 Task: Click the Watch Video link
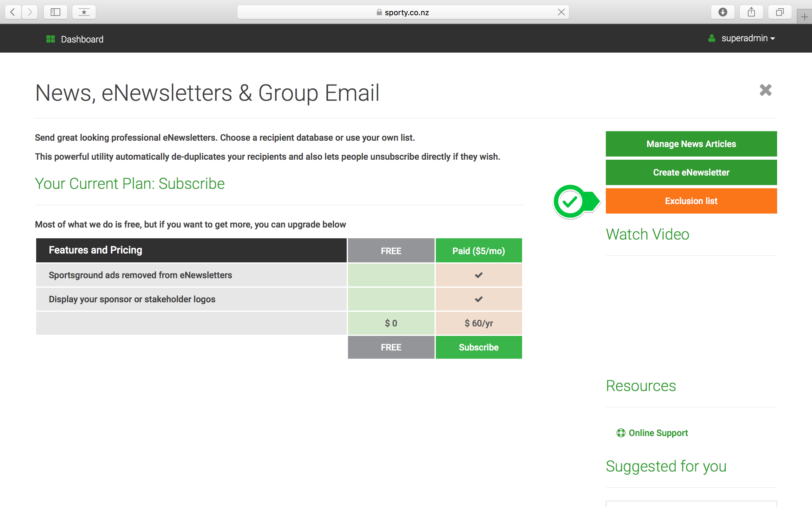coord(648,234)
